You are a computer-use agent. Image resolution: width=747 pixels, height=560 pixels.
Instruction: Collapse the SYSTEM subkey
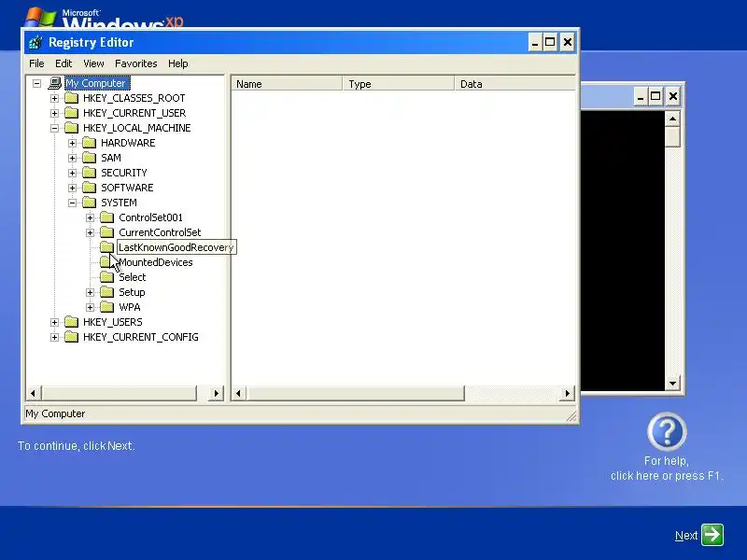(72, 203)
